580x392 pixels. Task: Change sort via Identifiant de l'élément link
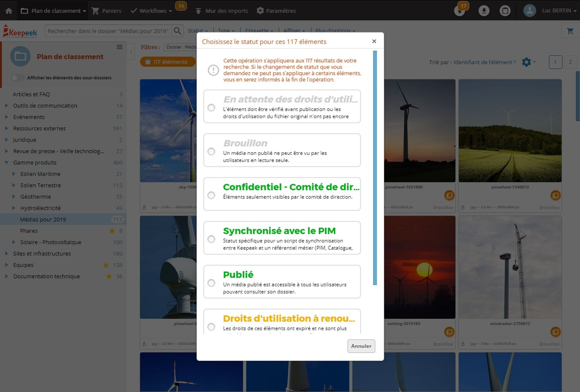click(x=485, y=62)
